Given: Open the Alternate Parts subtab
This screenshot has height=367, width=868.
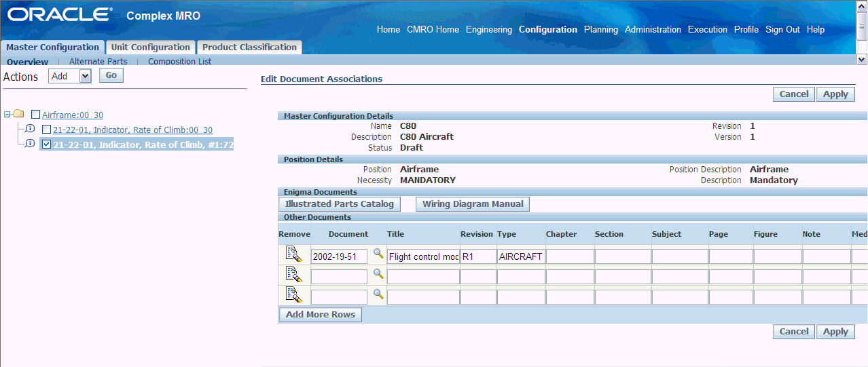Looking at the screenshot, I should coord(98,61).
